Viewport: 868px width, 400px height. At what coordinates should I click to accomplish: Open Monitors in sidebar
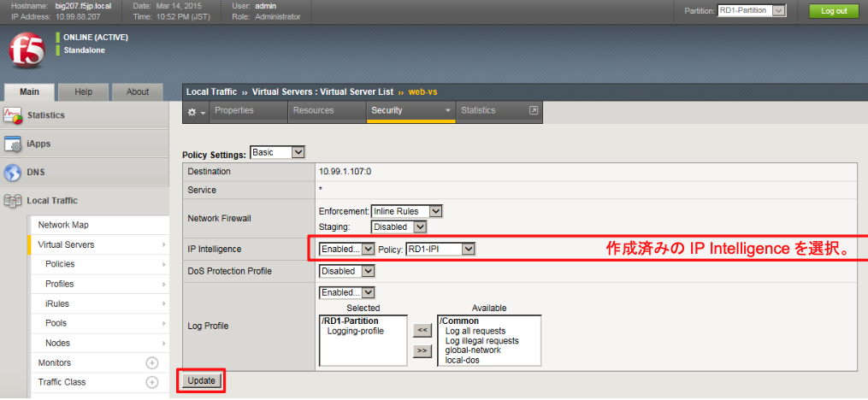point(54,363)
